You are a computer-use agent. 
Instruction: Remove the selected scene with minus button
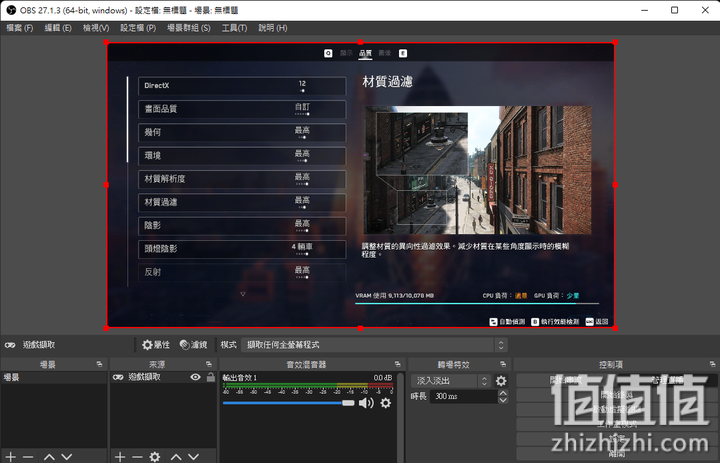tap(28, 457)
